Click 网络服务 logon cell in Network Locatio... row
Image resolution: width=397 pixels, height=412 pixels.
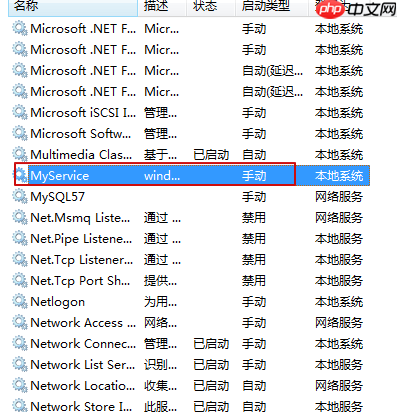click(x=339, y=386)
